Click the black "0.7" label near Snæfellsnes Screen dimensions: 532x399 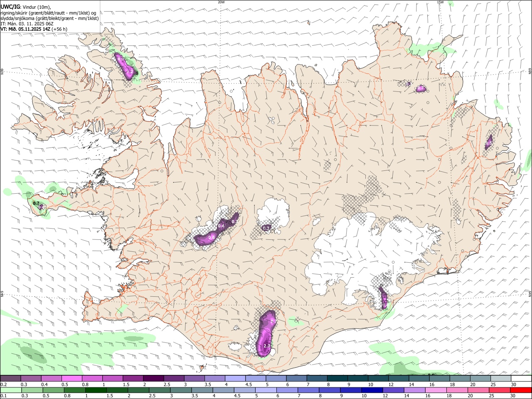(36, 203)
